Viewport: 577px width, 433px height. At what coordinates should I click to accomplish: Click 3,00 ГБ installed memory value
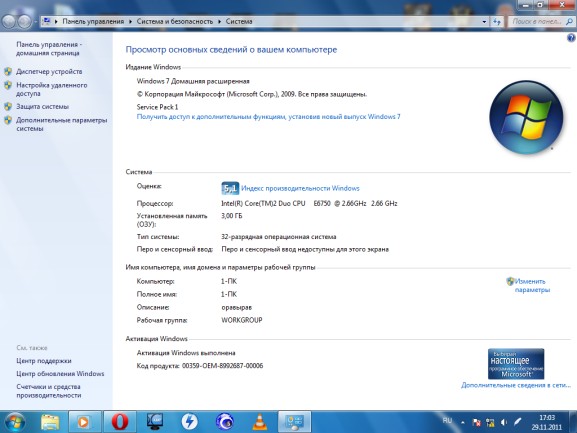tap(231, 216)
